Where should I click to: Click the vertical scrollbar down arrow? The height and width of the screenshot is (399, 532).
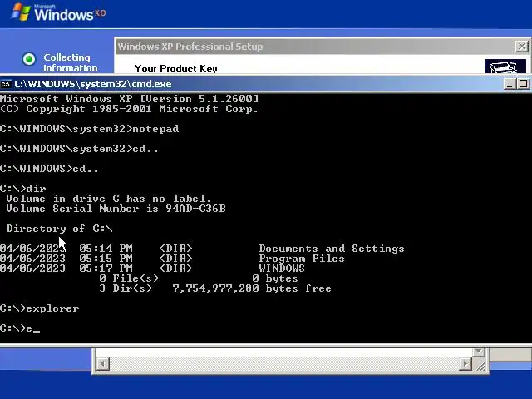[479, 352]
